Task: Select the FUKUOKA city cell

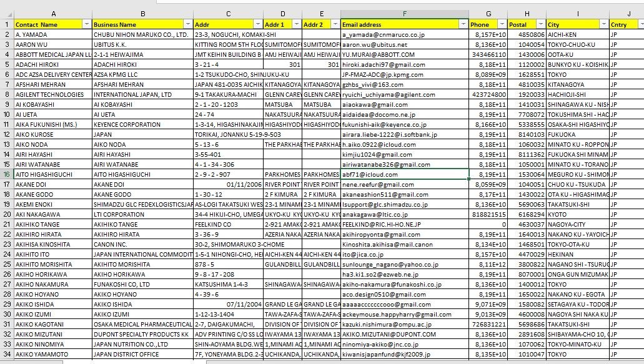Action: click(x=577, y=135)
